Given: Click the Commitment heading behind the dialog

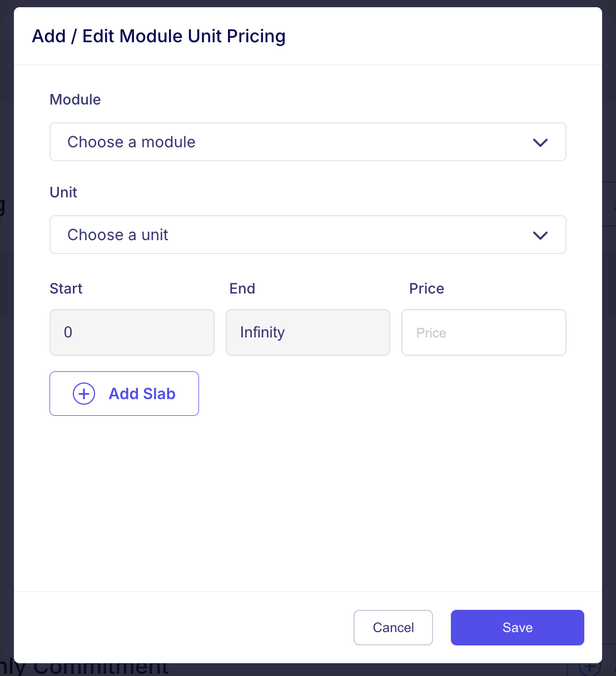Looking at the screenshot, I should 100,669.
